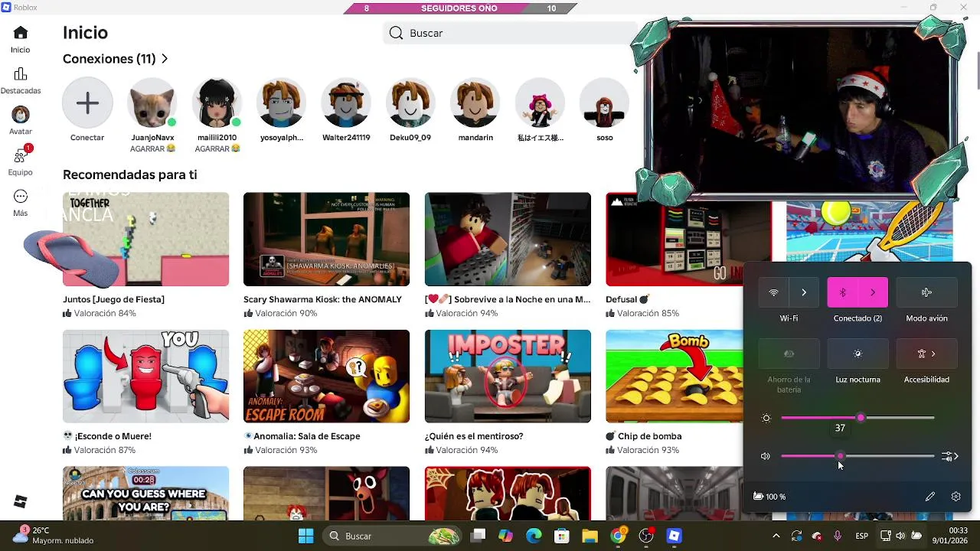Image resolution: width=980 pixels, height=551 pixels.
Task: Open ¡Esconde o Muere! game thumbnail
Action: (x=145, y=376)
